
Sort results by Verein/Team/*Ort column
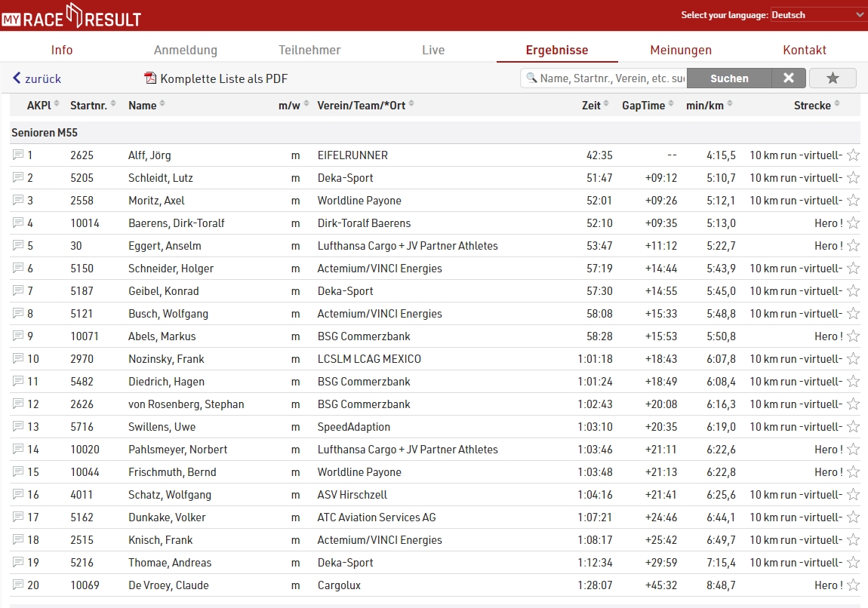365,105
